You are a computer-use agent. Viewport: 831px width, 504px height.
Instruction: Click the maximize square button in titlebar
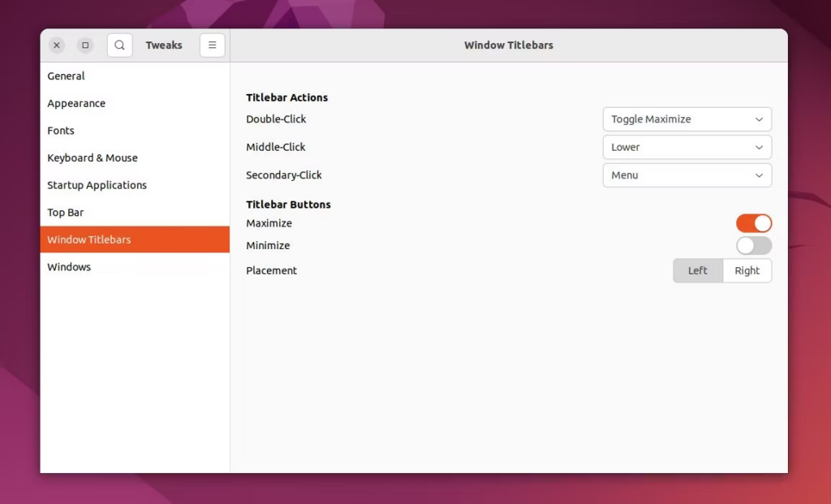point(85,45)
